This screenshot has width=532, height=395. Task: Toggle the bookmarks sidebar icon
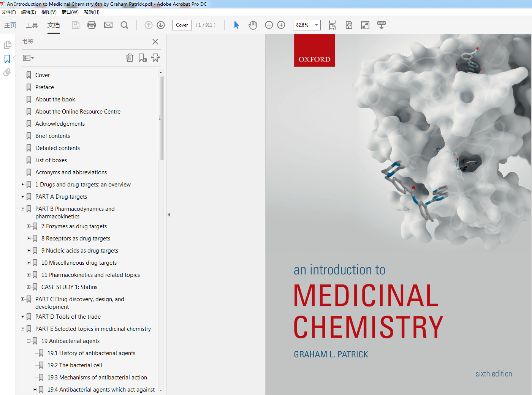(7, 59)
